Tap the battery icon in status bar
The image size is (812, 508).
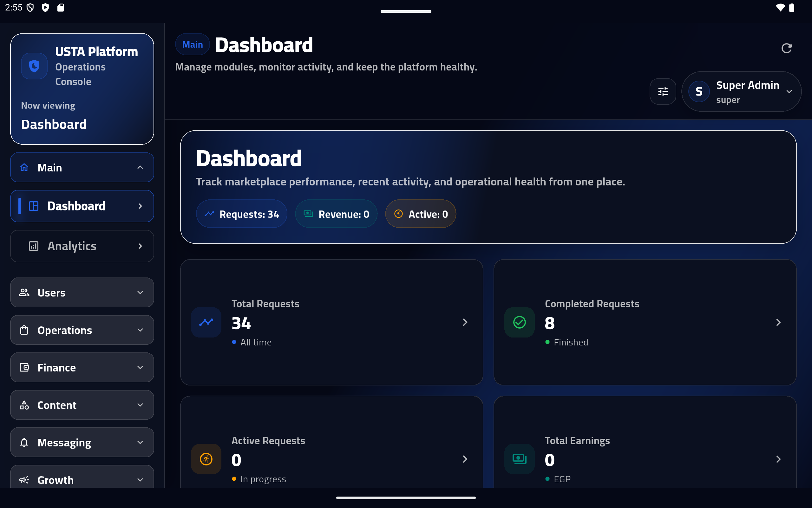pyautogui.click(x=791, y=7)
